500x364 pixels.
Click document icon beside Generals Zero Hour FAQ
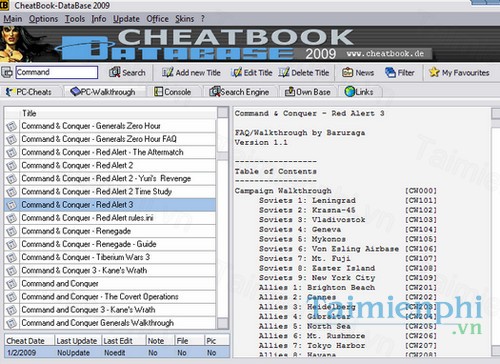(12, 139)
